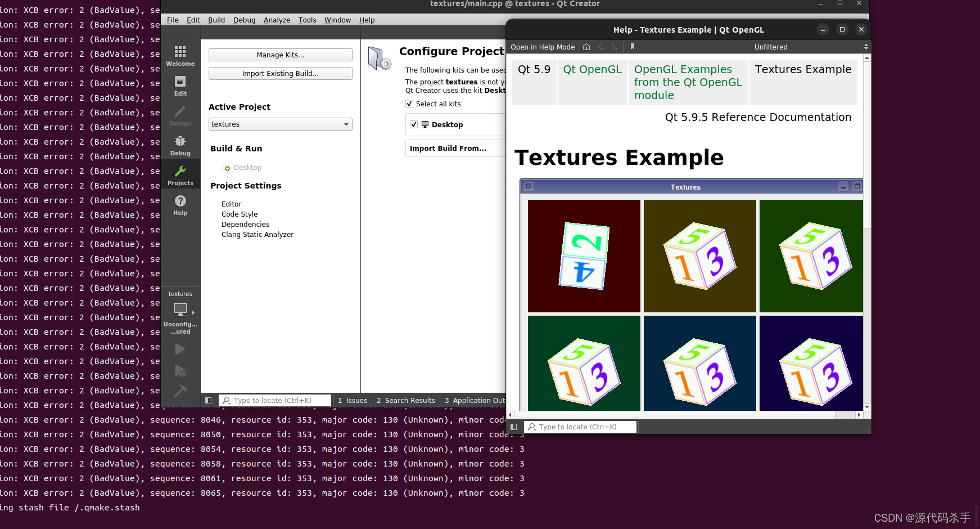This screenshot has height=529, width=980.
Task: Click the Qt 5.9 breadcrumb
Action: [534, 69]
